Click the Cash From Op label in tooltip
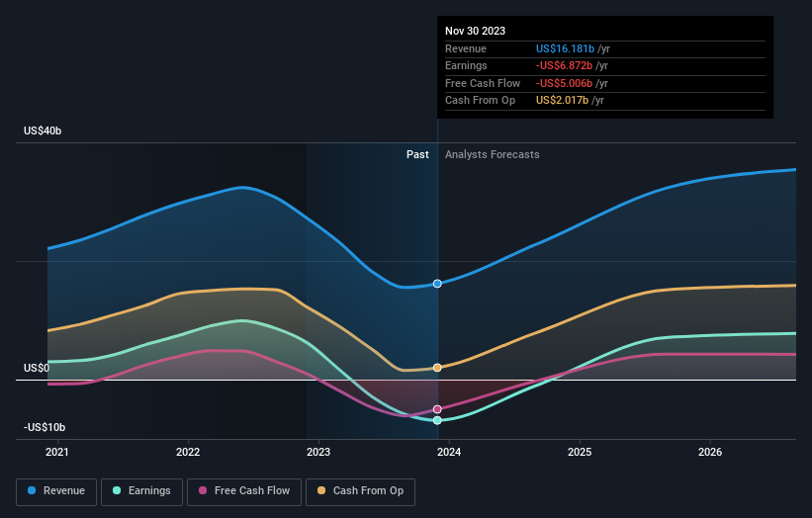The image size is (812, 518). [x=480, y=101]
